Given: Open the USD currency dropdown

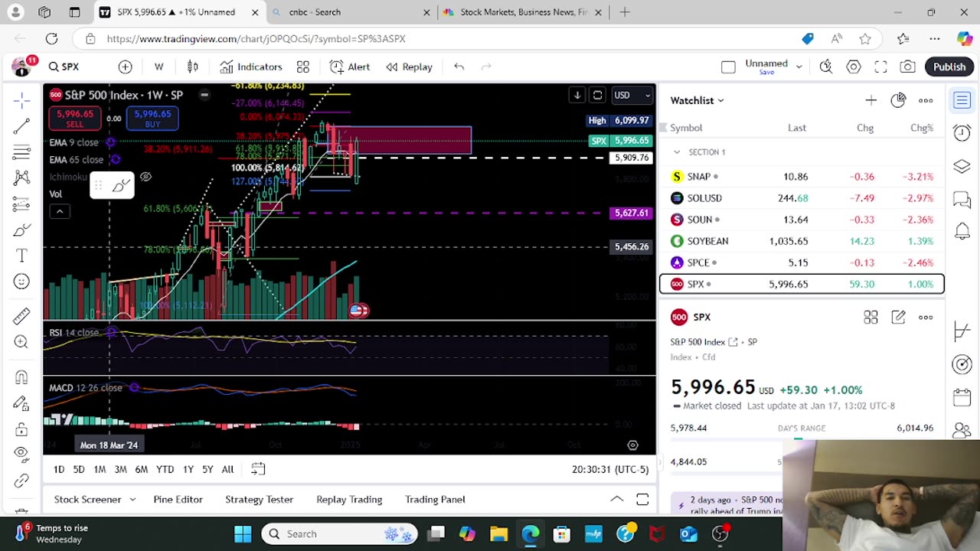Looking at the screenshot, I should [632, 95].
